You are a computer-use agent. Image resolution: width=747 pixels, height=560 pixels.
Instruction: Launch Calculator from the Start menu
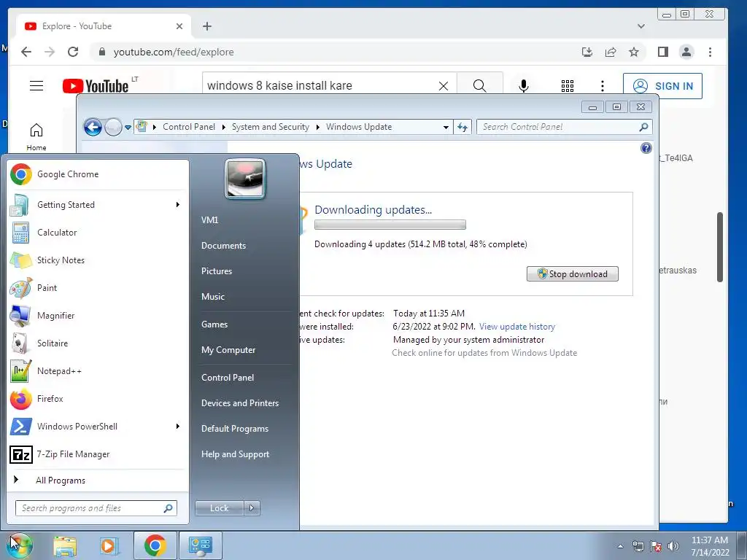coord(98,233)
